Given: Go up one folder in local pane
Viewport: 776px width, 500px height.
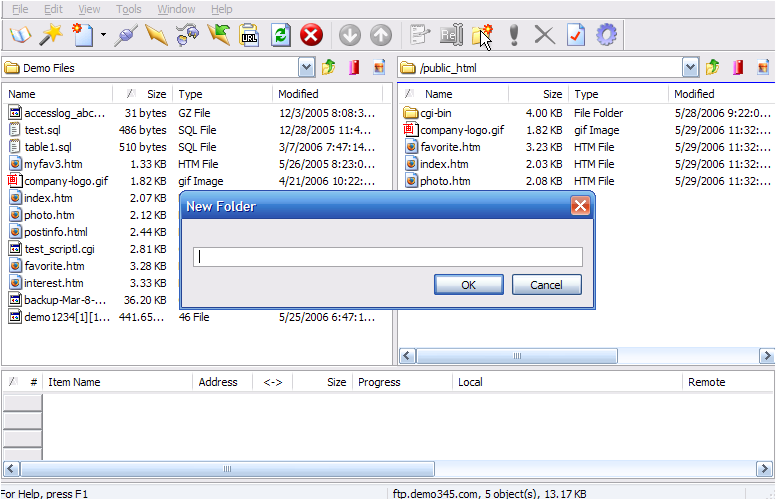Looking at the screenshot, I should point(329,67).
